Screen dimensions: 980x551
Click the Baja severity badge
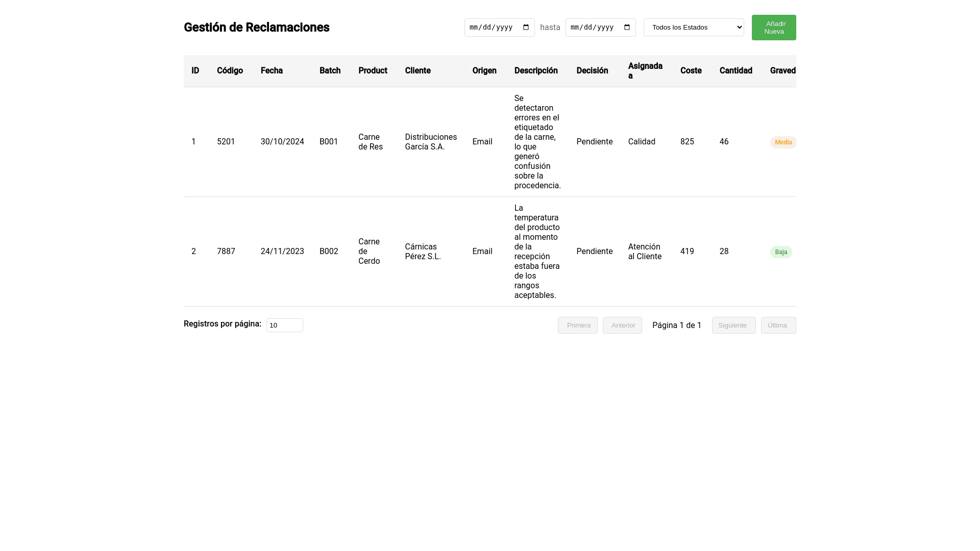(x=780, y=252)
